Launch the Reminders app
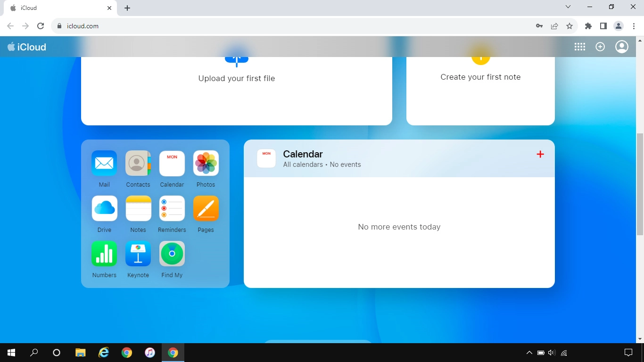644x362 pixels. [x=172, y=208]
